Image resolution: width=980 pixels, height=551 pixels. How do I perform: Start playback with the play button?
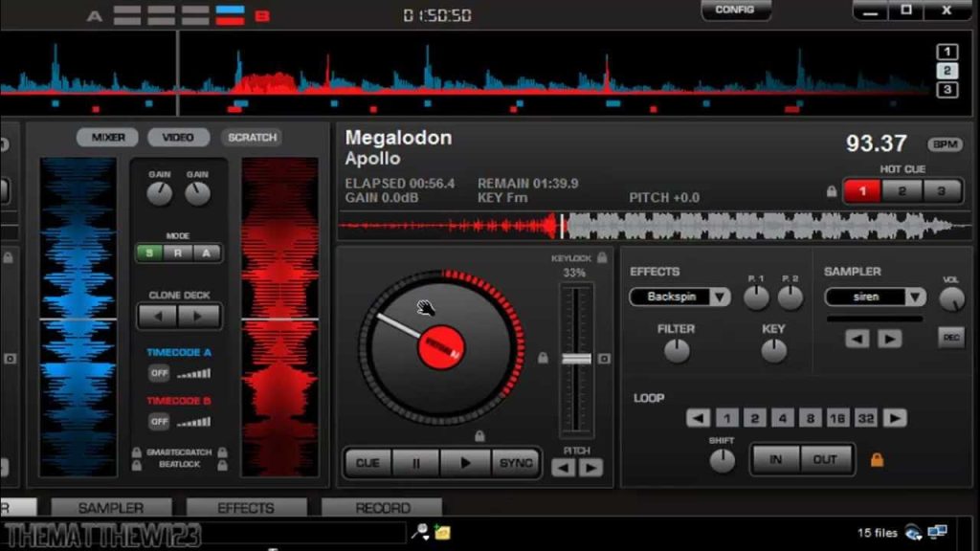(465, 464)
